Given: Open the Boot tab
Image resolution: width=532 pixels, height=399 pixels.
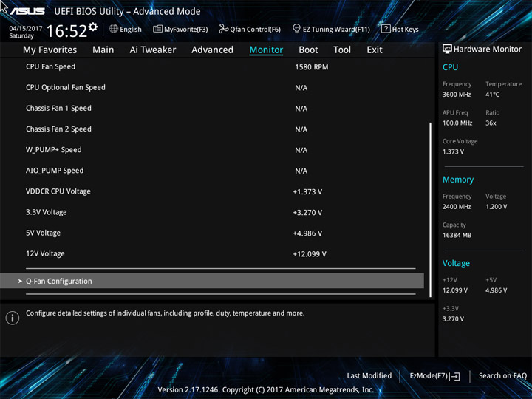Looking at the screenshot, I should [308, 50].
